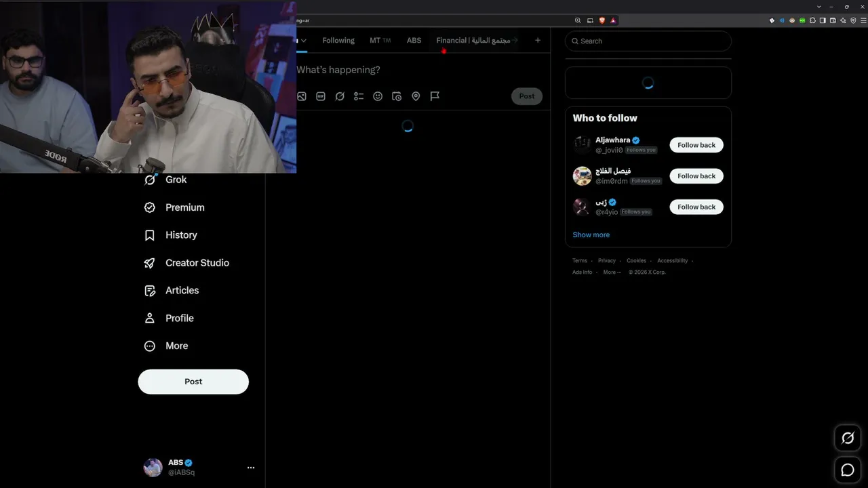Open the browser tab search dropdown arrow
This screenshot has width=868, height=488.
819,6
